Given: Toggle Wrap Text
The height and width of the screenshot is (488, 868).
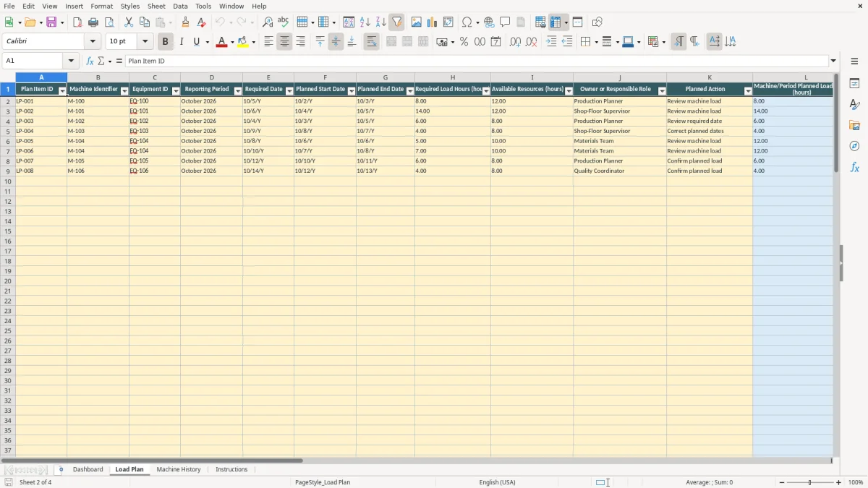Looking at the screenshot, I should 371,42.
